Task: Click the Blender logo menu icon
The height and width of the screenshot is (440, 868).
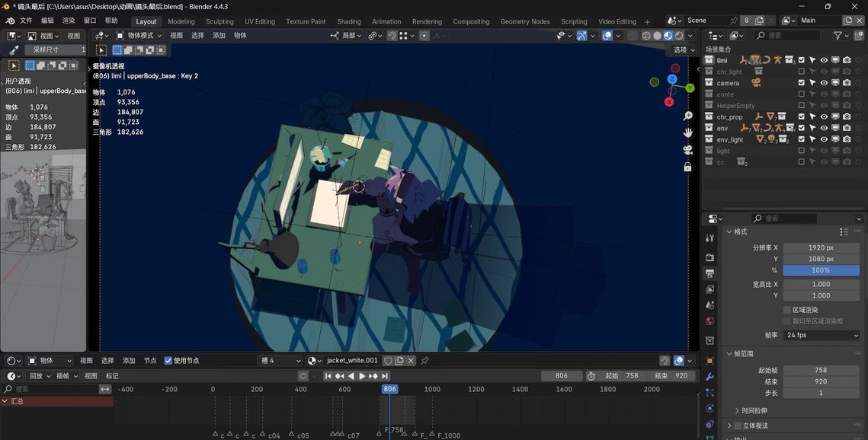Action: pos(10,21)
